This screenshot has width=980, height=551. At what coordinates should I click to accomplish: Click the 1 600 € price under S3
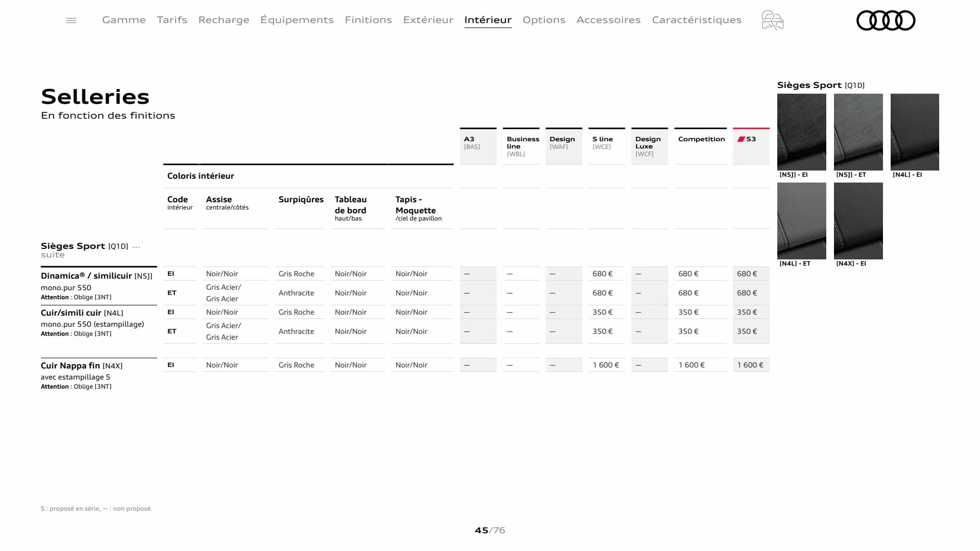coord(750,365)
